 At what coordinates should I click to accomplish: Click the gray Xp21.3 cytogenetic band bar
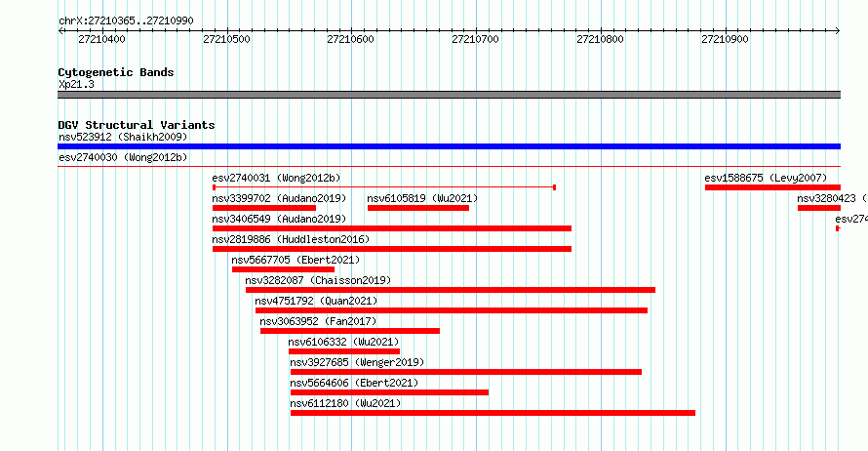(x=449, y=95)
